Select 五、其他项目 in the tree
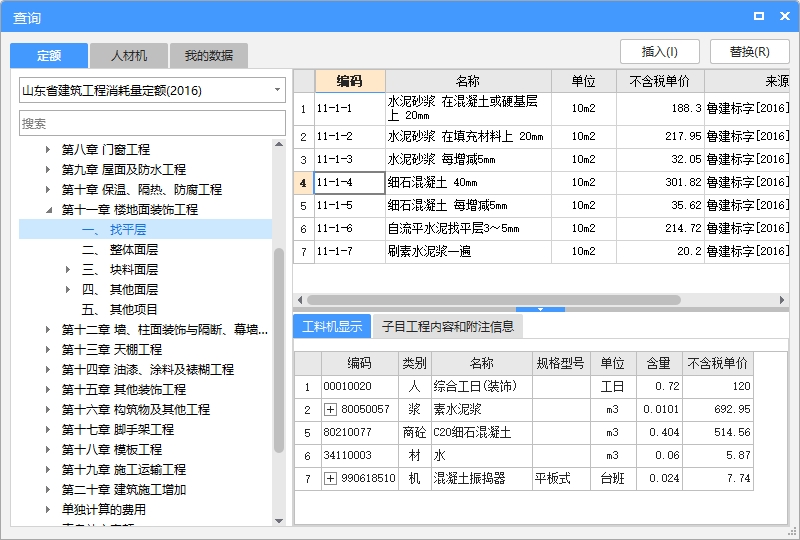 120,309
